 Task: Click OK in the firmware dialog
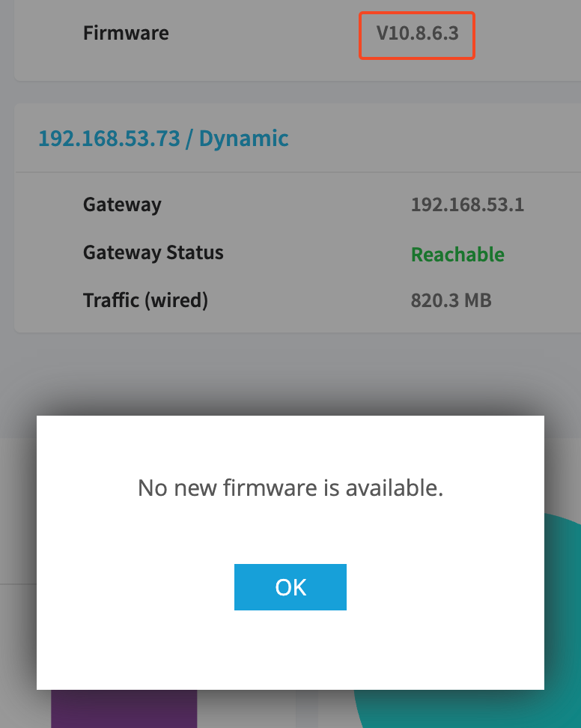(290, 587)
